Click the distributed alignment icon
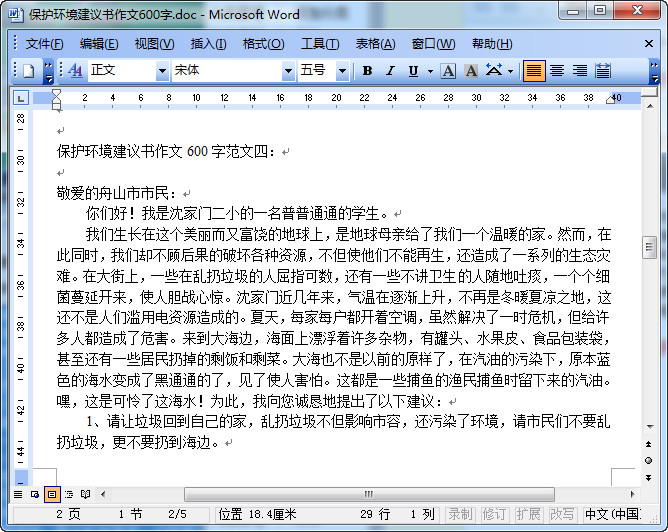 (602, 71)
